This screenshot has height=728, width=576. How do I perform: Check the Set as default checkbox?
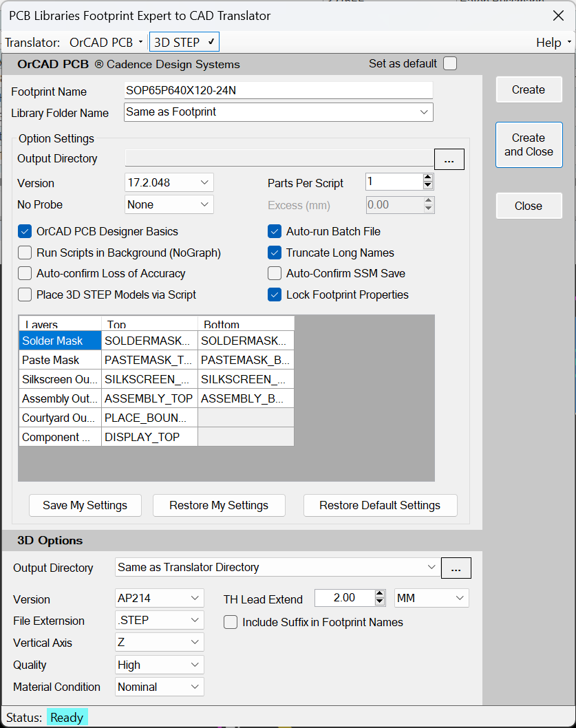pos(449,63)
